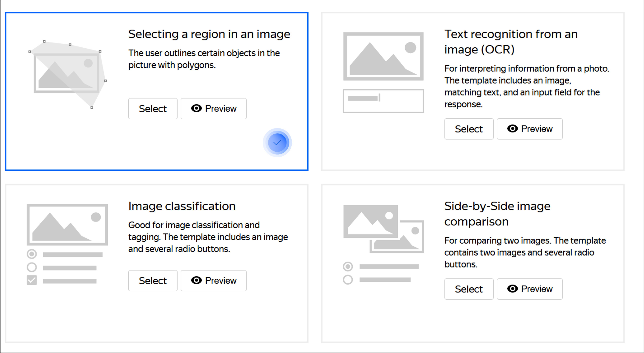Select the Text recognition (OCR) template
The image size is (644, 353).
click(469, 129)
